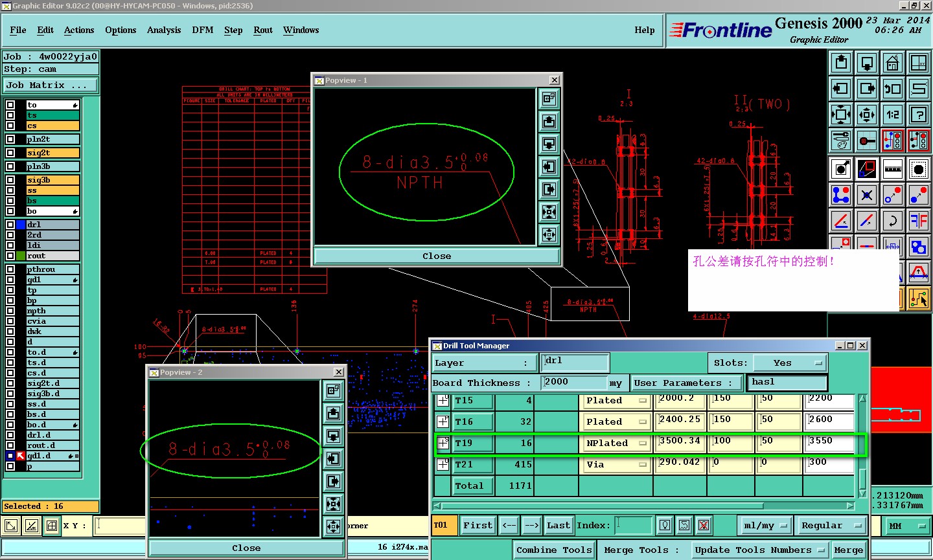Click the XY grid coordinates icon
Image resolution: width=933 pixels, height=560 pixels.
click(919, 63)
